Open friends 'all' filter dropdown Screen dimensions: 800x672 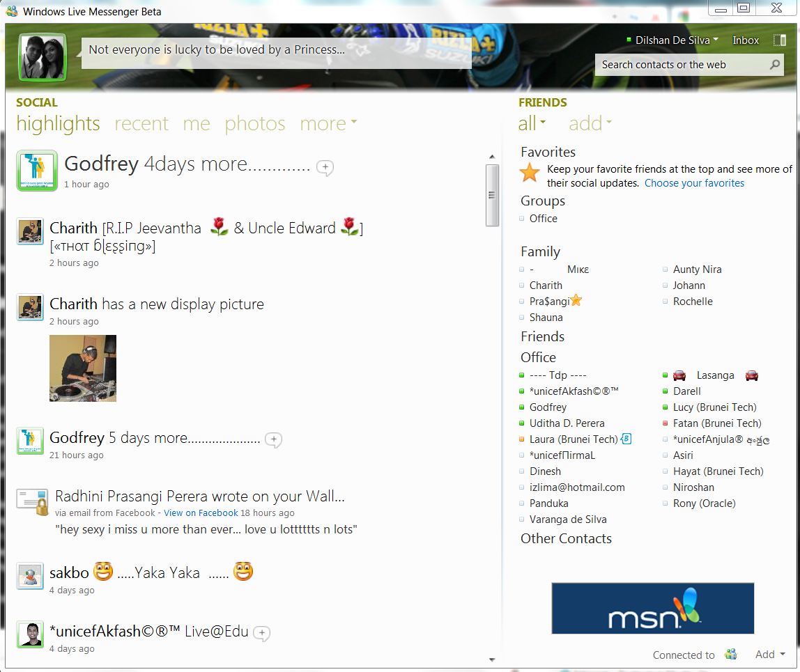(532, 123)
